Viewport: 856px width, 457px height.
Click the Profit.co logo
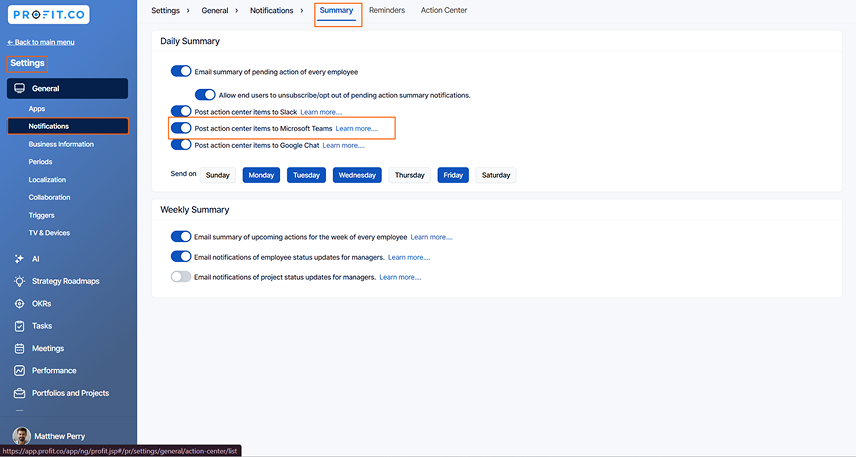[x=49, y=15]
